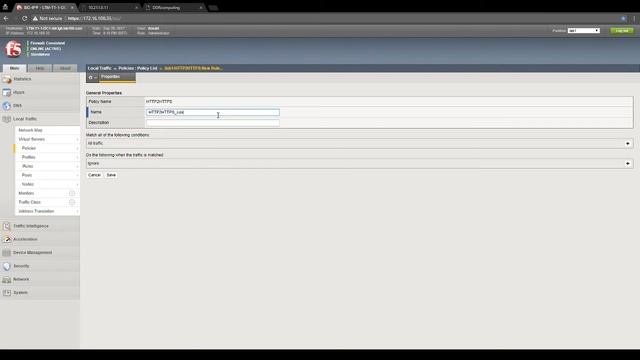
Task: Open the browser three-dot menu
Action: 634,18
